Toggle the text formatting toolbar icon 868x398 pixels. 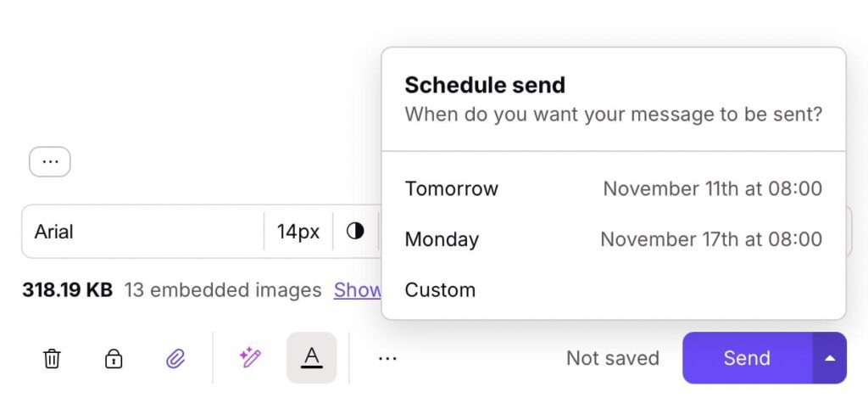click(312, 358)
